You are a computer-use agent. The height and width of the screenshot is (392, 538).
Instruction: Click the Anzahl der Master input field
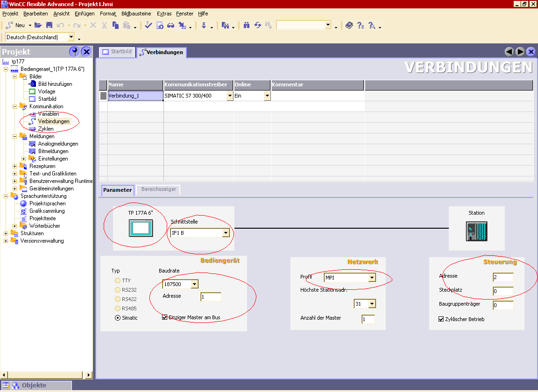[368, 319]
